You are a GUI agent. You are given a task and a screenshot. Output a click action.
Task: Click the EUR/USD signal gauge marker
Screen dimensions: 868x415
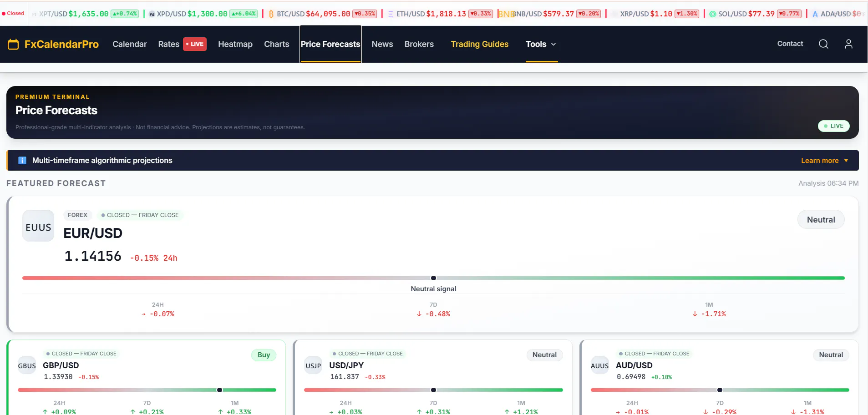(x=433, y=278)
